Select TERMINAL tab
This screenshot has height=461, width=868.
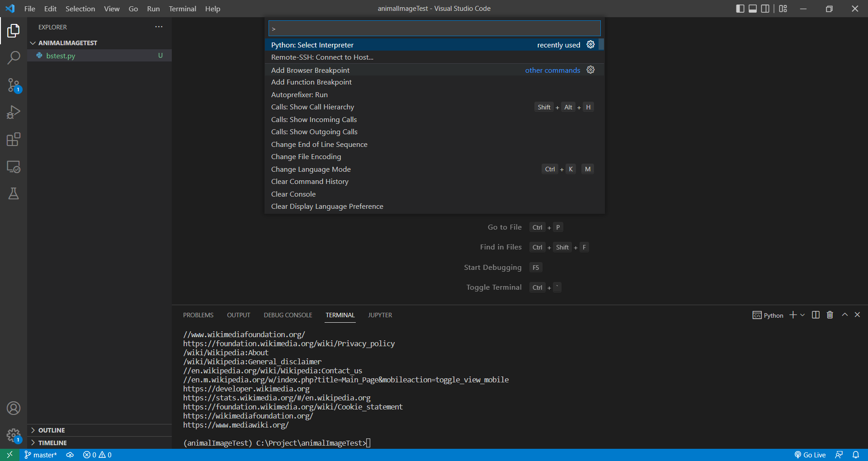[x=340, y=315]
